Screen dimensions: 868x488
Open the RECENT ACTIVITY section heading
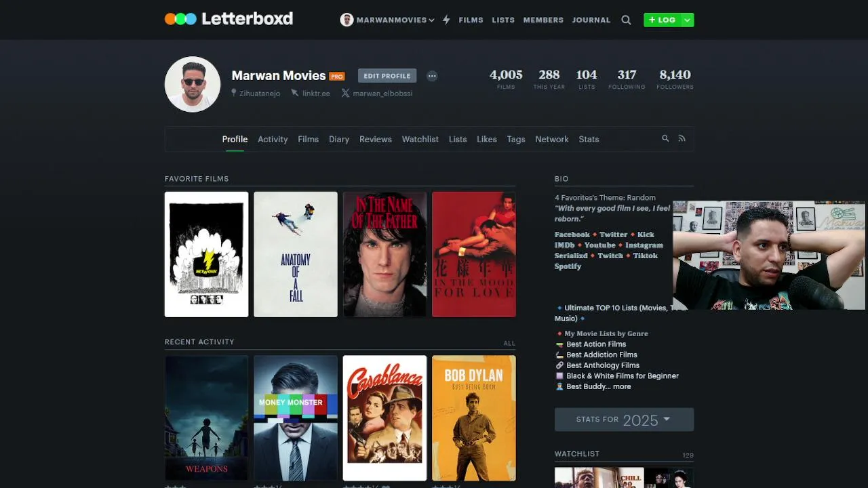pos(199,342)
